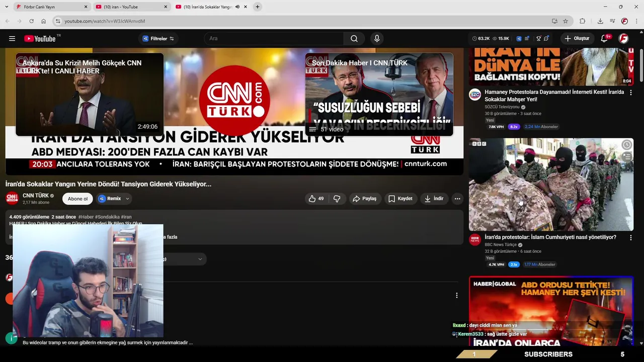
Task: Share the video with Paylaş
Action: tap(364, 199)
